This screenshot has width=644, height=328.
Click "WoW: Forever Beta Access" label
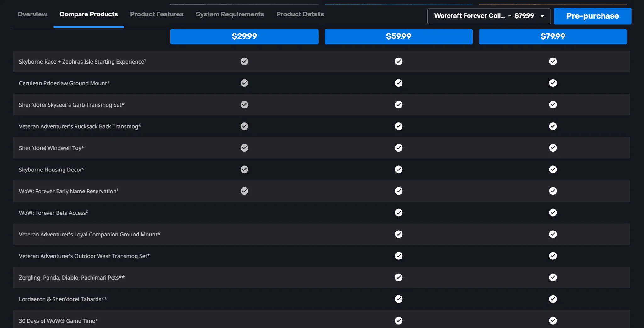tap(53, 213)
